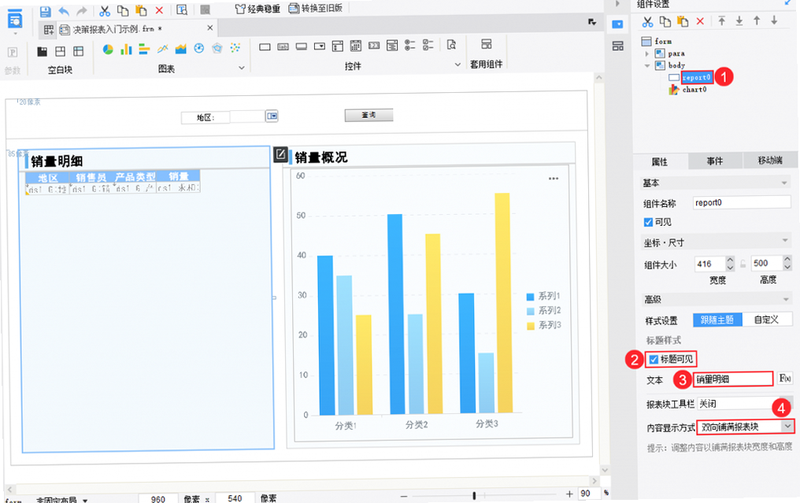Insert a gauge chart from chart toolbar
The width and height of the screenshot is (800, 503).
click(x=199, y=48)
